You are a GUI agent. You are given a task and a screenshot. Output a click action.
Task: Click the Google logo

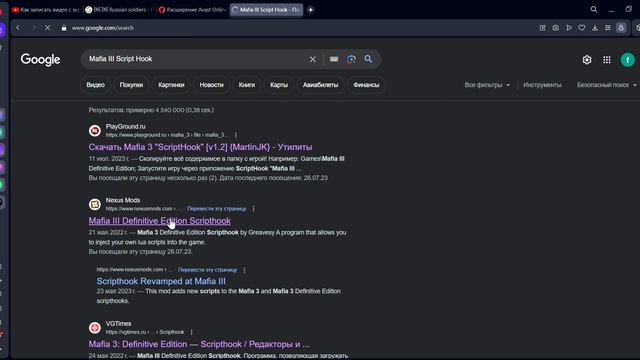[40, 60]
